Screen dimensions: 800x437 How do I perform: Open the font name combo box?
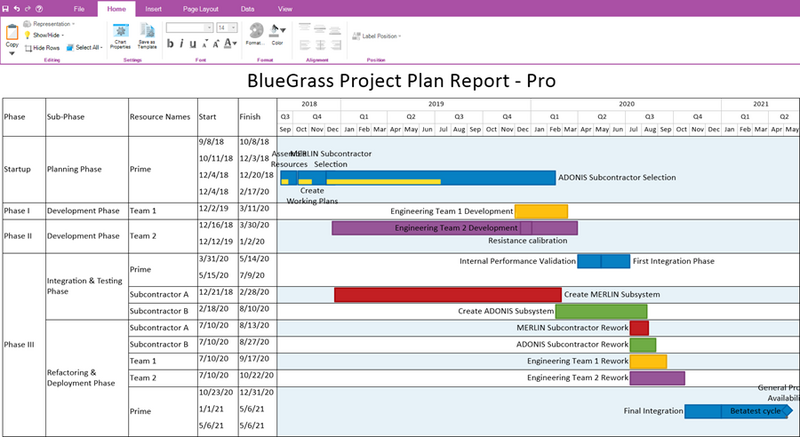click(x=189, y=28)
